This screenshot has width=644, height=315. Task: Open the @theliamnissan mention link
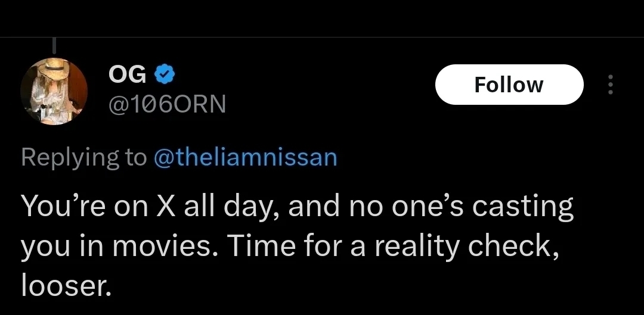coord(245,157)
